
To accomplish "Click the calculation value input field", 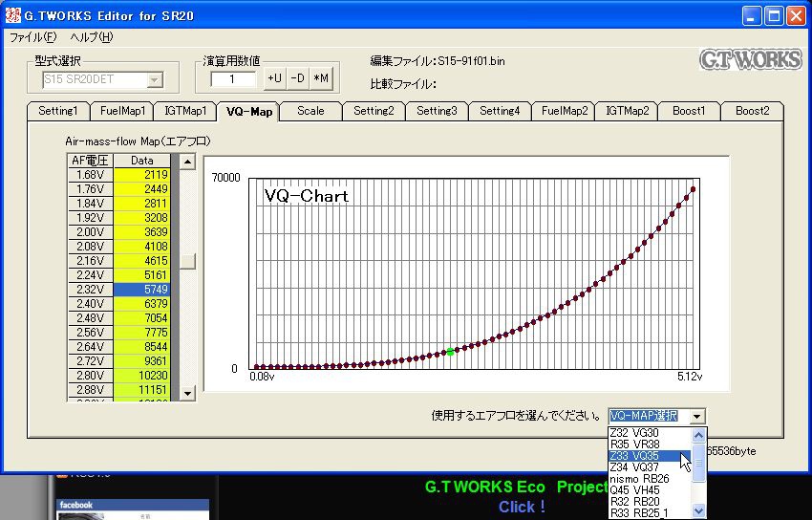I will 233,79.
